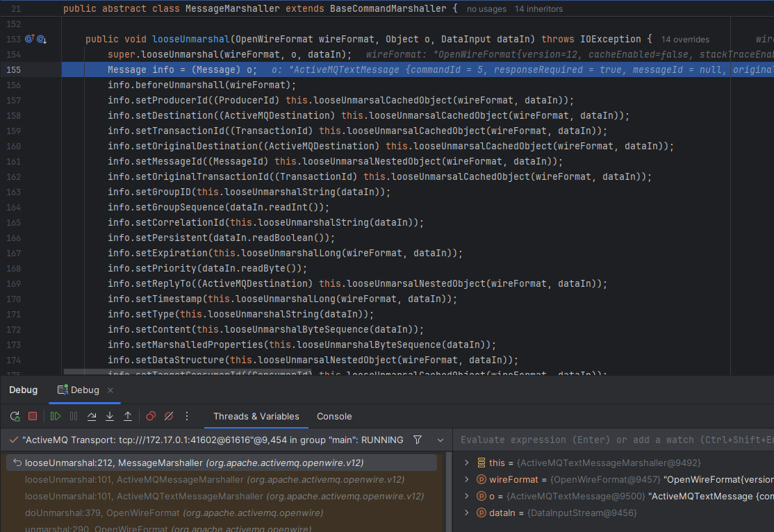The image size is (774, 532).
Task: Click the IOException type on line 153
Action: 610,39
